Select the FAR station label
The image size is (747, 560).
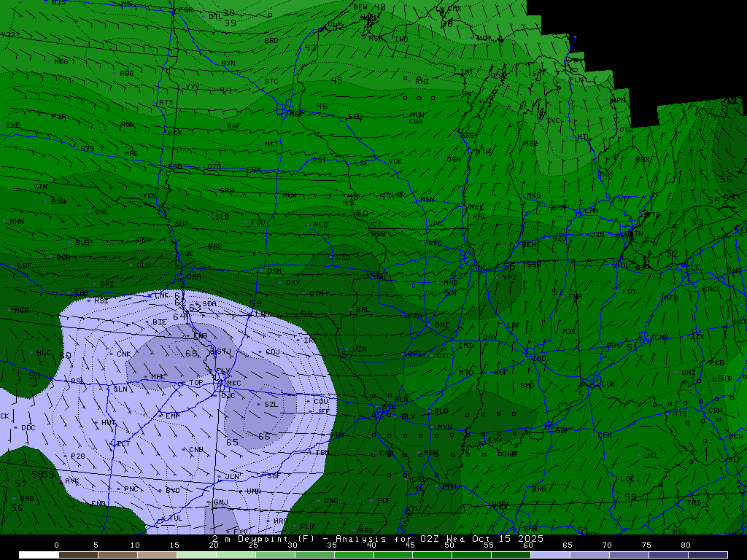[186, 10]
